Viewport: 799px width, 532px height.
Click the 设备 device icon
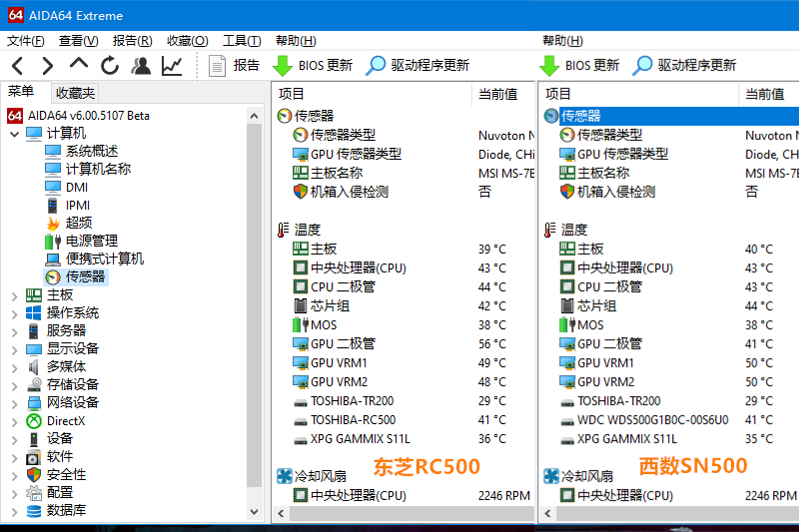[34, 439]
